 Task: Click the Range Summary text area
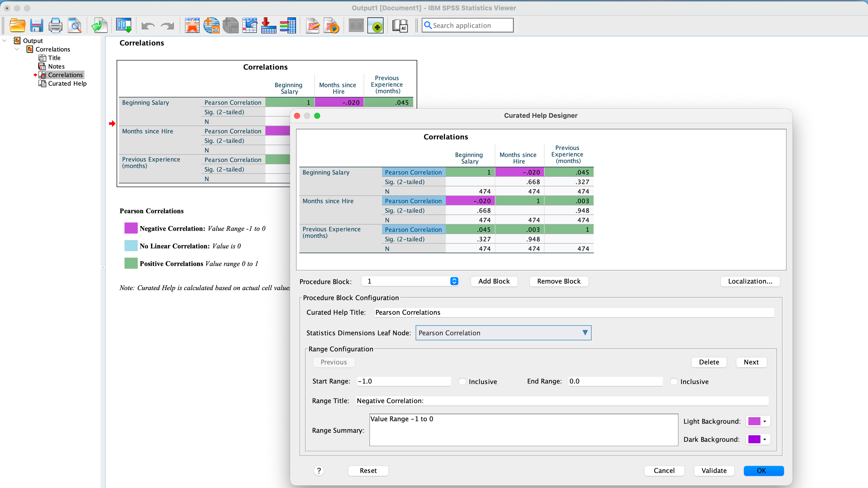pyautogui.click(x=524, y=430)
